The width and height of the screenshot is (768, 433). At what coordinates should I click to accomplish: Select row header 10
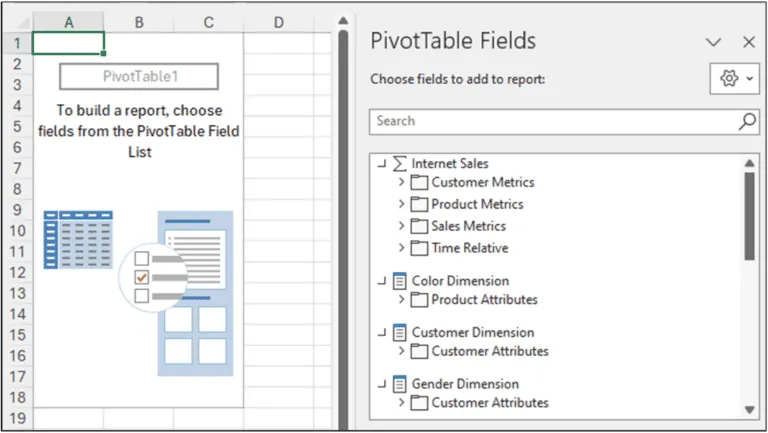(15, 230)
